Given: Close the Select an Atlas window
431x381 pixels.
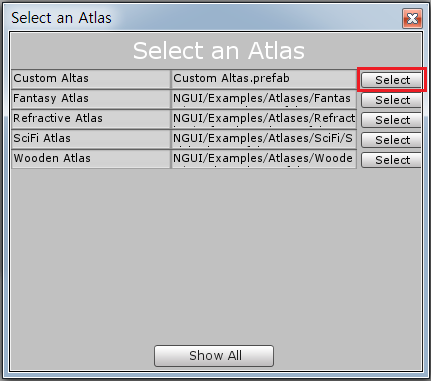Looking at the screenshot, I should (412, 18).
